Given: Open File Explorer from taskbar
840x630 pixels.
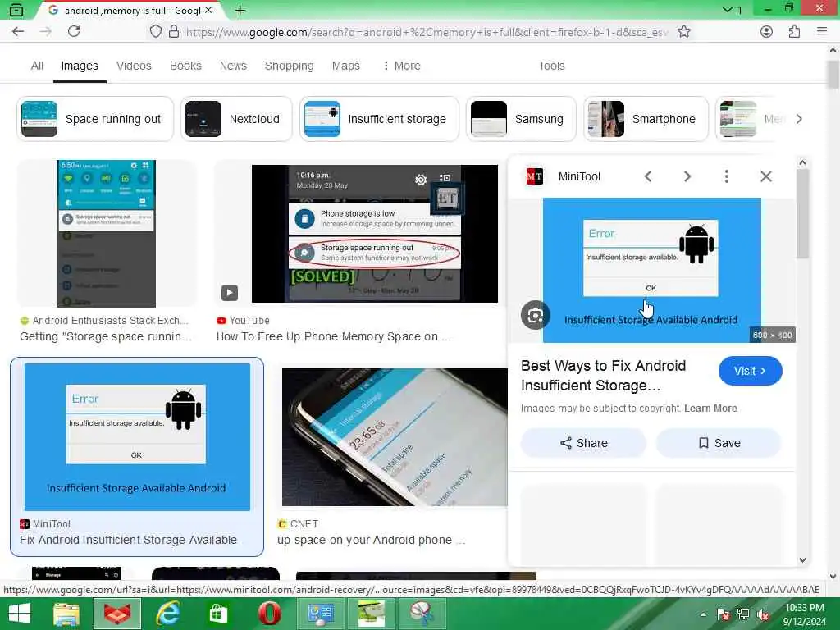Looking at the screenshot, I should [66, 614].
